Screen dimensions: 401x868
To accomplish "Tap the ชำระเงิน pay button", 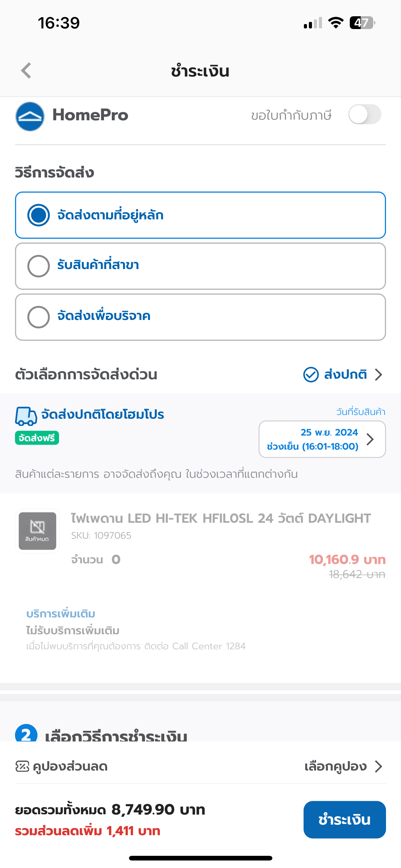I will [x=344, y=820].
